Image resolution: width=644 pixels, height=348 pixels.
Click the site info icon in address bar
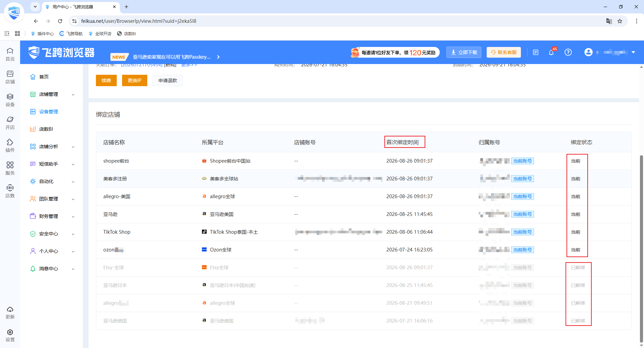(x=74, y=21)
